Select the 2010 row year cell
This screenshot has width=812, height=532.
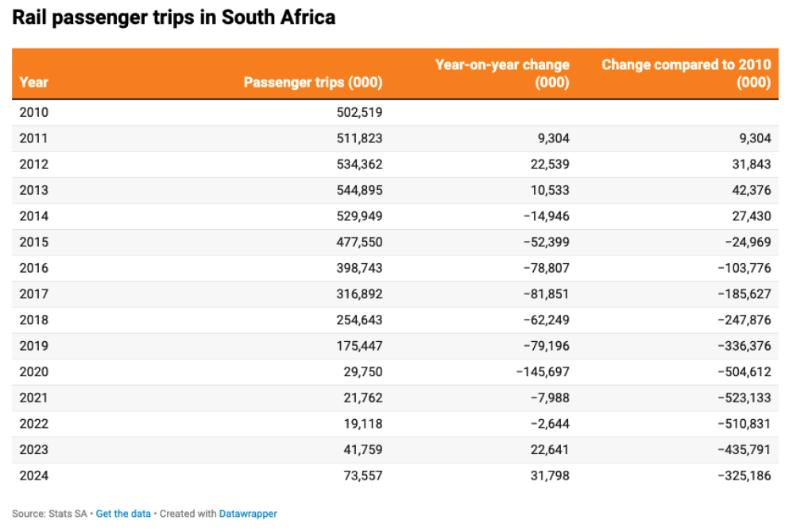coord(33,112)
